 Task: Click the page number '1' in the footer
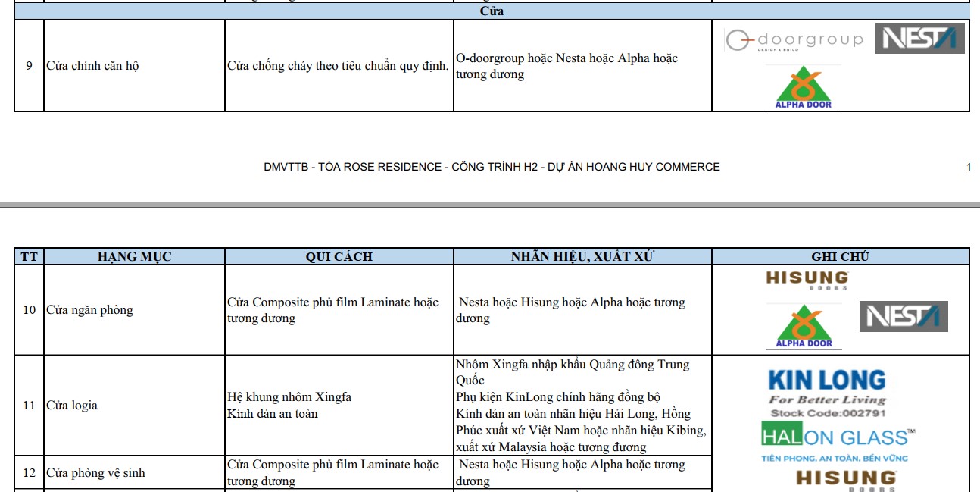pos(969,167)
